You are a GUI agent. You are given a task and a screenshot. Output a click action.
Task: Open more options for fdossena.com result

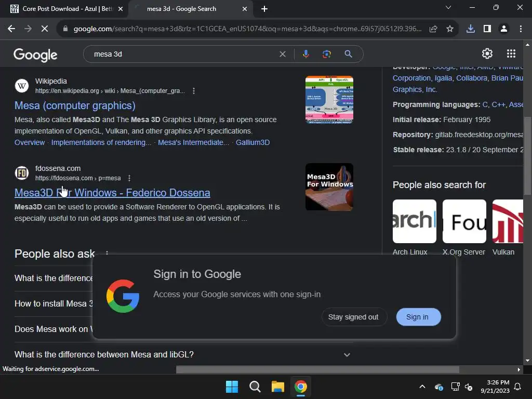pyautogui.click(x=129, y=178)
